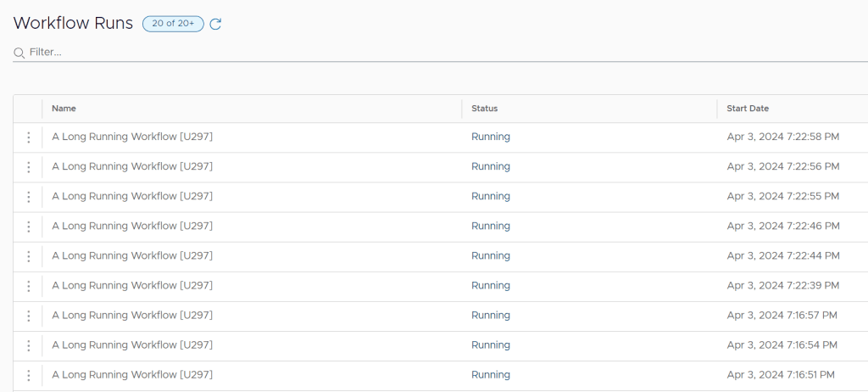Click the magnifier search icon in filter bar
Screen dimensions: 868x392
pyautogui.click(x=19, y=53)
